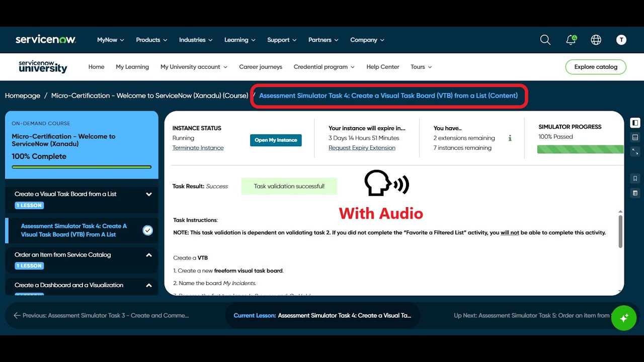This screenshot has width=644, height=362.
Task: Click the Open My Instance button
Action: (x=276, y=140)
